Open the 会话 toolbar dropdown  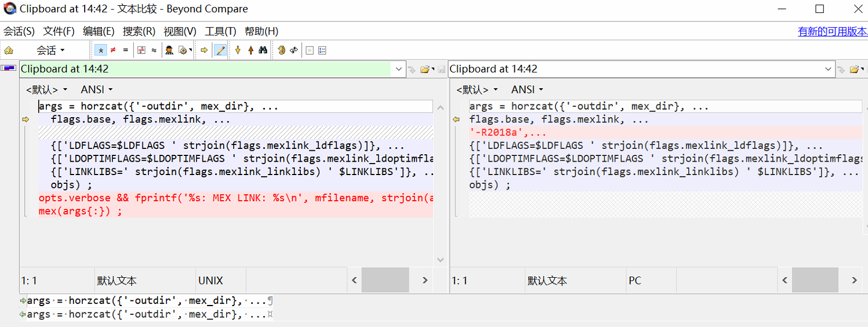pyautogui.click(x=50, y=50)
